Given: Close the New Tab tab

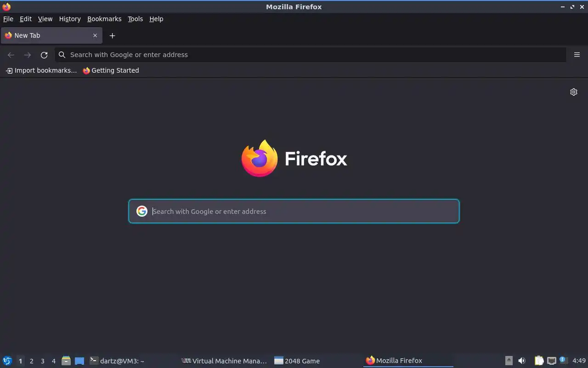Looking at the screenshot, I should (95, 35).
